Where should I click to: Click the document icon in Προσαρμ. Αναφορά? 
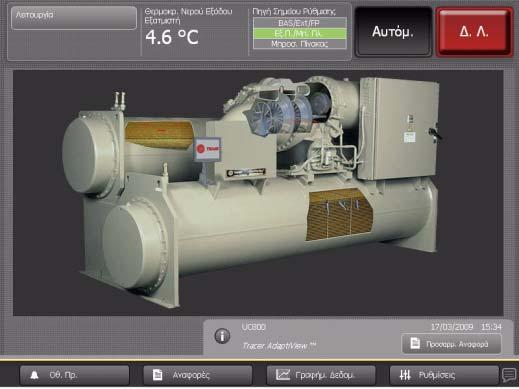[415, 343]
